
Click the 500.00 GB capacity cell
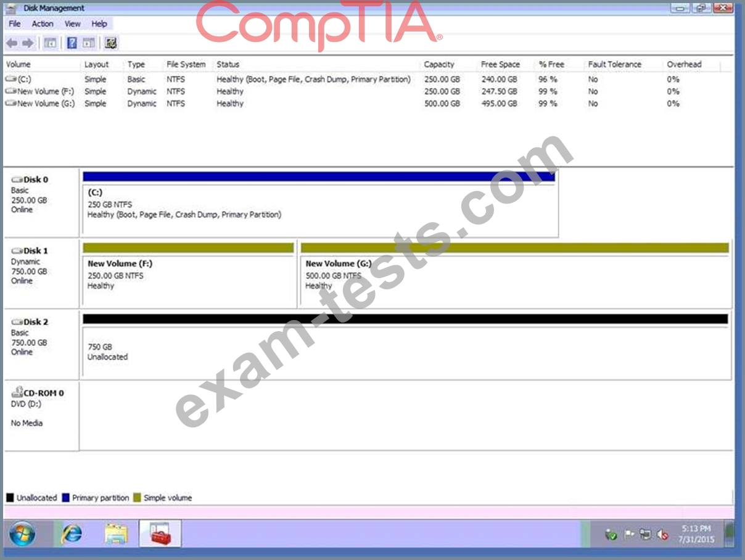(x=442, y=104)
